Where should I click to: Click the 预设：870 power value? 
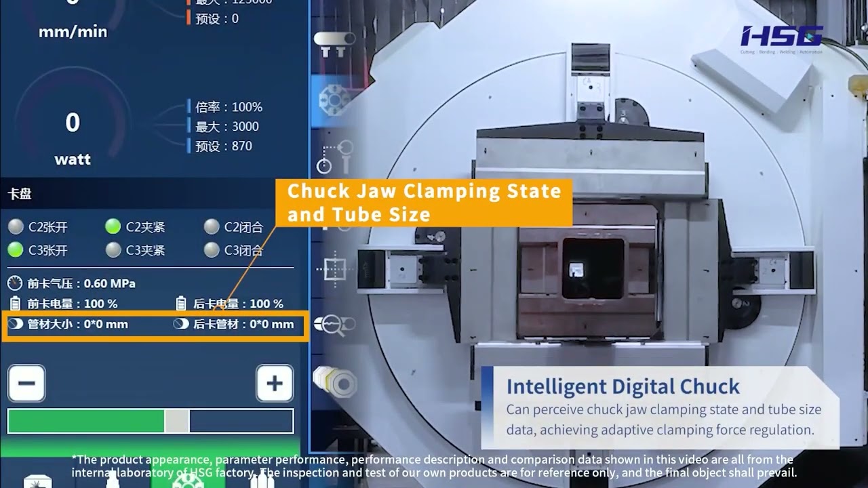click(224, 146)
